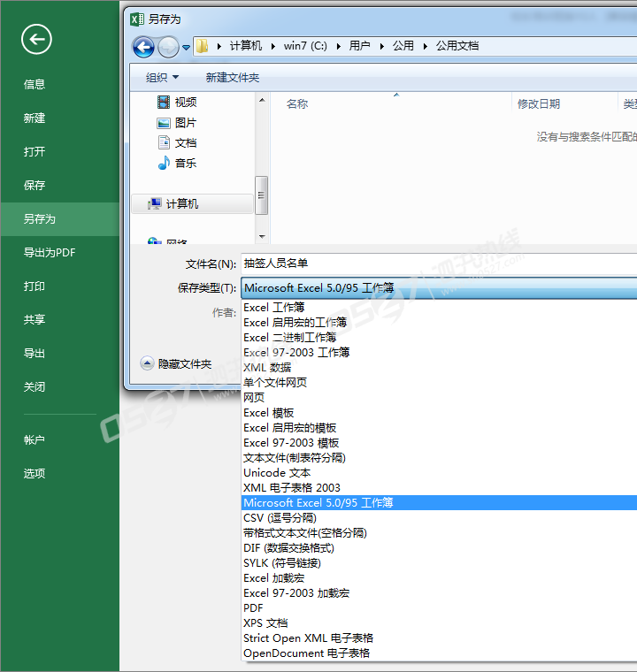The height and width of the screenshot is (672, 637).
Task: Select the Pictures library icon
Action: click(164, 123)
